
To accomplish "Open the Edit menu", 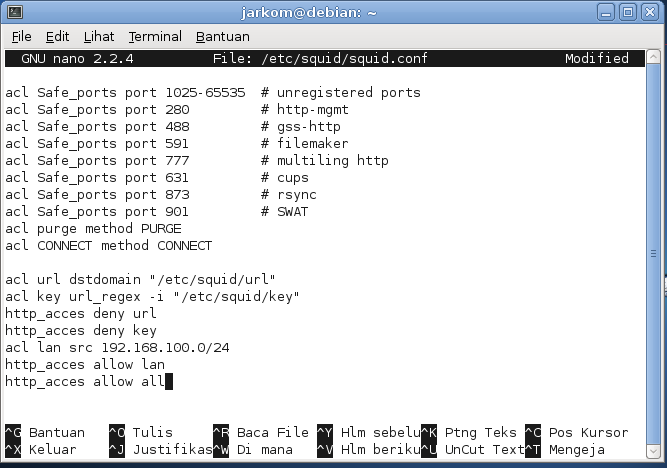I will click(57, 37).
